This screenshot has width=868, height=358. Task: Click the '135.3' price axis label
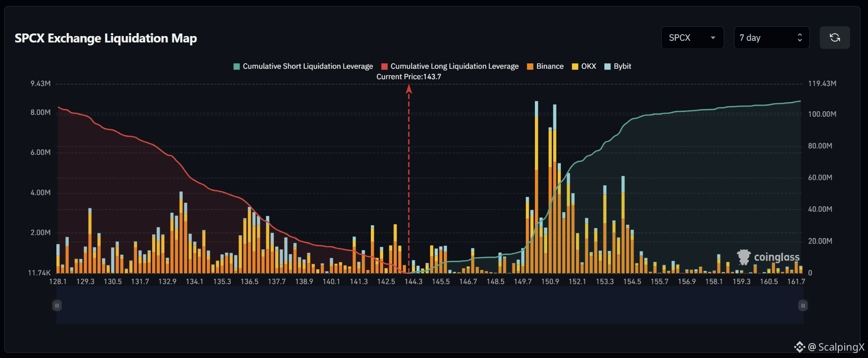click(222, 281)
